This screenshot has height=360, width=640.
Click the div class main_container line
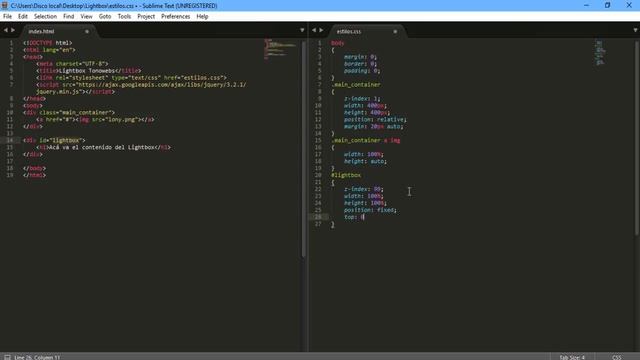[x=69, y=112]
